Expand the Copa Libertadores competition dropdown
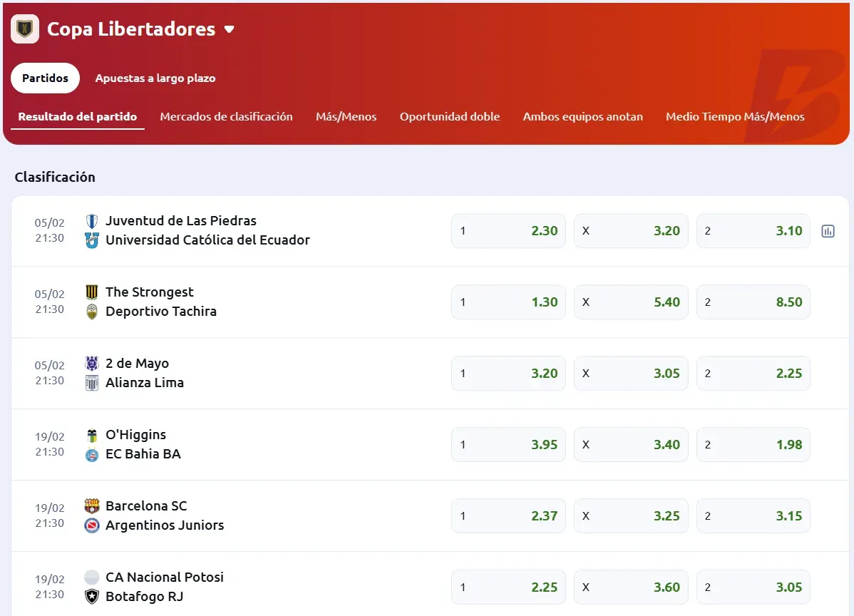This screenshot has height=616, width=854. tap(229, 29)
